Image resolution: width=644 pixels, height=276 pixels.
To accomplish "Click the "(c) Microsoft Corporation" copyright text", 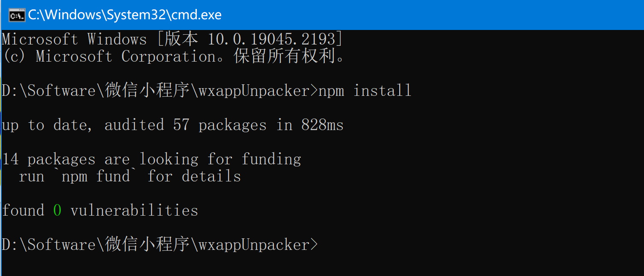I will 110,56.
